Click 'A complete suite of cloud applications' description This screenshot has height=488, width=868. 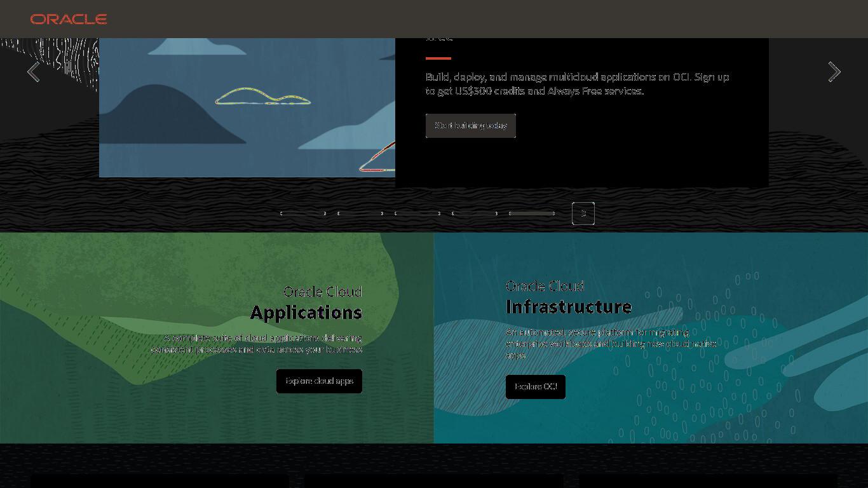point(257,344)
